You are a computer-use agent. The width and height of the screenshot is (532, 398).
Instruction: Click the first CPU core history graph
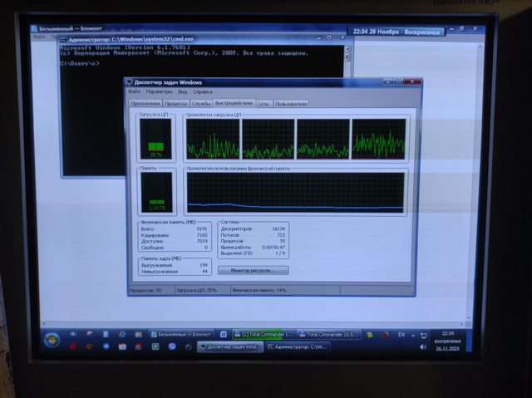tap(213, 139)
